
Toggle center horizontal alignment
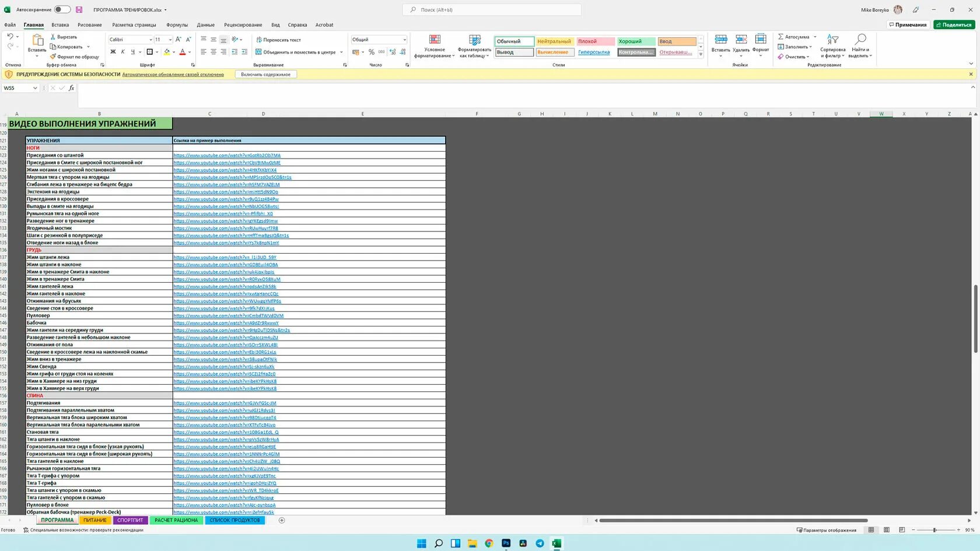(213, 52)
